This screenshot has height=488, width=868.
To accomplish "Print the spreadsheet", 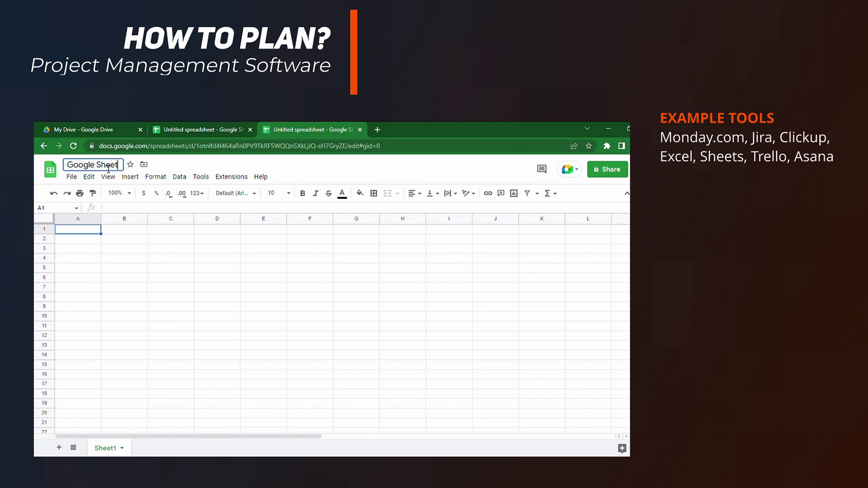I will [80, 193].
